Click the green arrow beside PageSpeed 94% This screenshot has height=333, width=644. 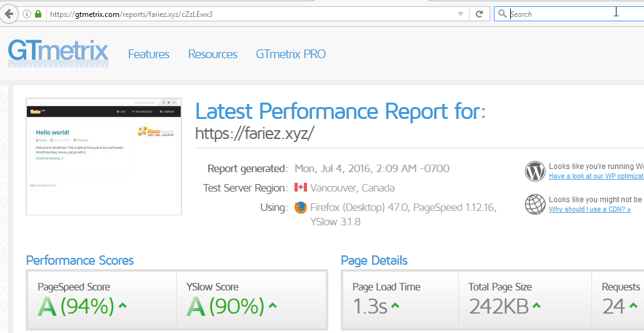point(123,305)
